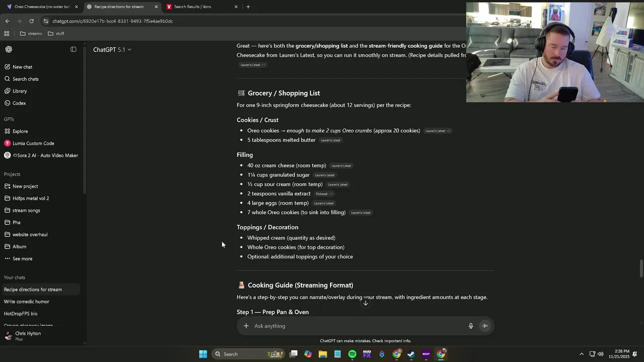Open Sora 2 AI - Auto Video Maker GPT
This screenshot has width=644, height=362.
(40, 155)
